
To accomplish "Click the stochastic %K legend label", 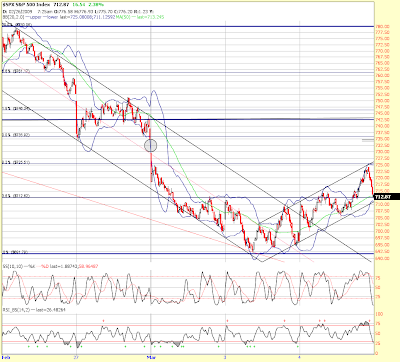I will [31, 266].
